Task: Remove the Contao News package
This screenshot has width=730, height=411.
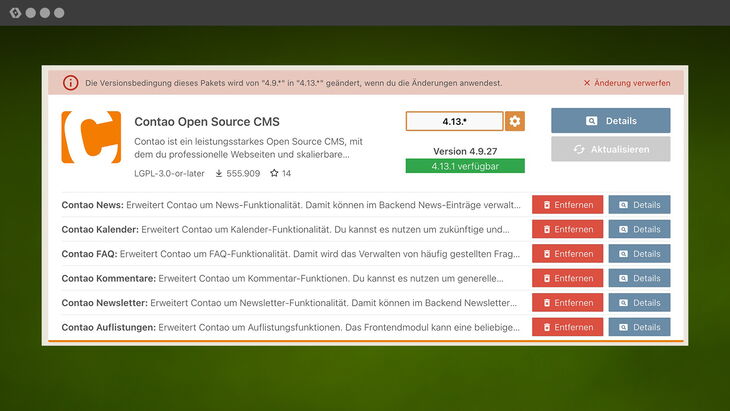Action: pyautogui.click(x=567, y=205)
